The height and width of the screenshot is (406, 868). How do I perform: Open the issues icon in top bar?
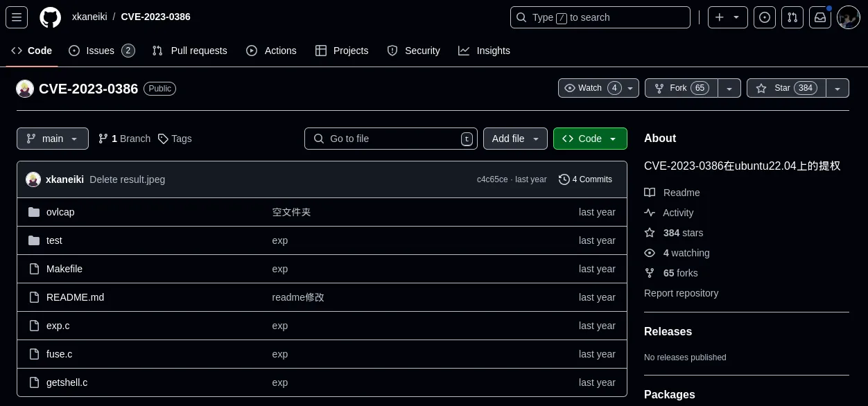tap(765, 17)
